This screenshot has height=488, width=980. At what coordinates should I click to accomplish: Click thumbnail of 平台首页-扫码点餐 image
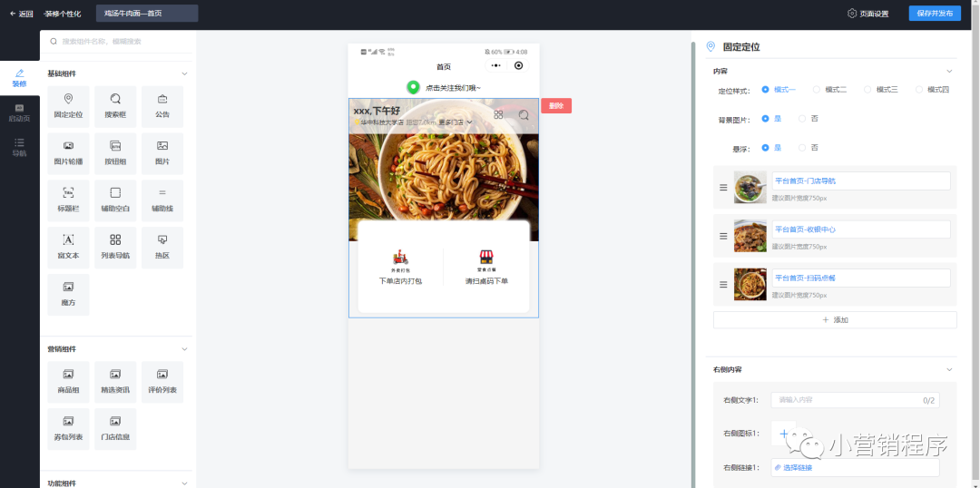point(750,284)
